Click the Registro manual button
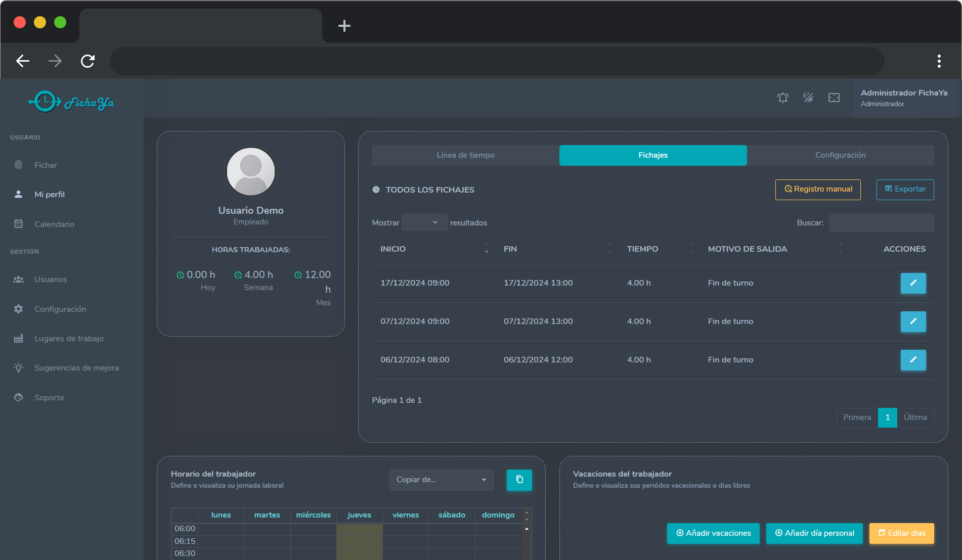Image resolution: width=962 pixels, height=560 pixels. [x=817, y=190]
